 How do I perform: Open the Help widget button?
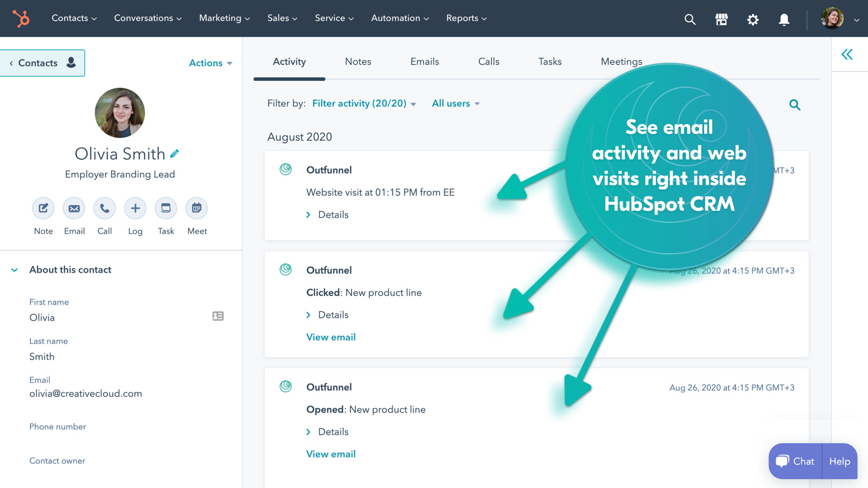[x=840, y=461]
